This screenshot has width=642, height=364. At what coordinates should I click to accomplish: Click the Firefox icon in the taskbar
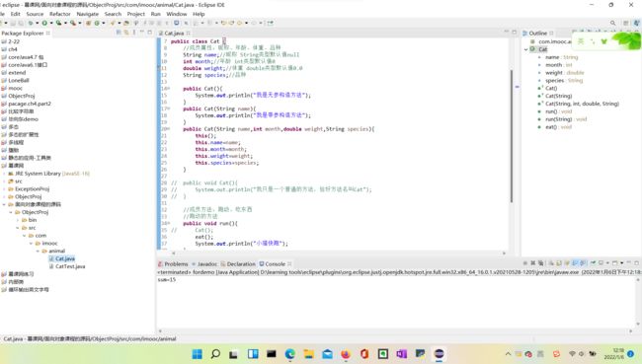[x=346, y=354]
